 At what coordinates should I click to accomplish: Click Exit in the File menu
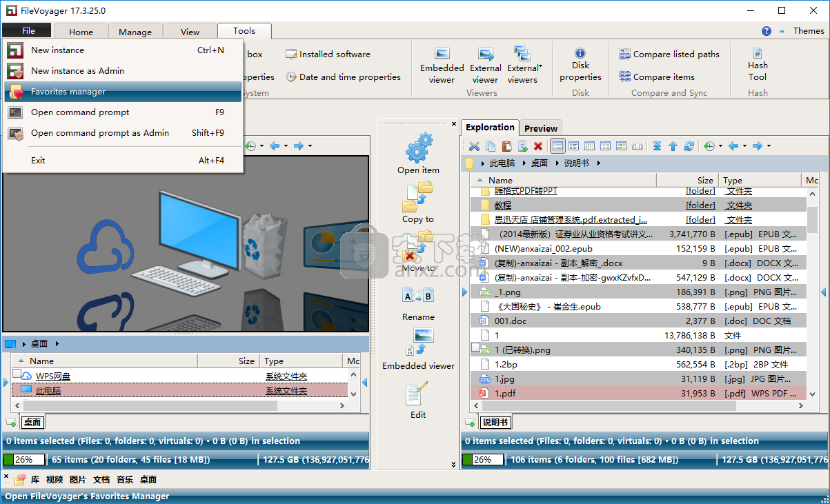tap(123, 161)
